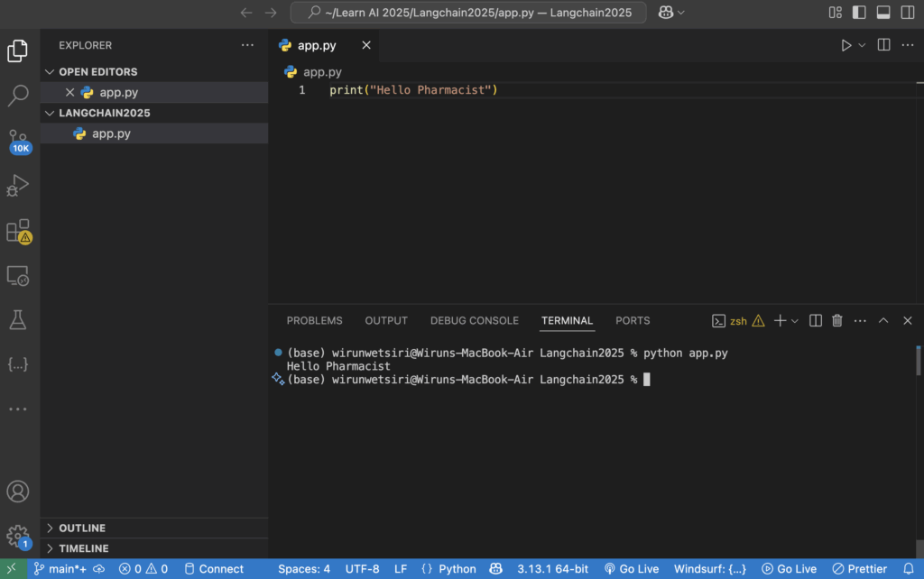Switch to the PROBLEMS panel tab

click(314, 320)
